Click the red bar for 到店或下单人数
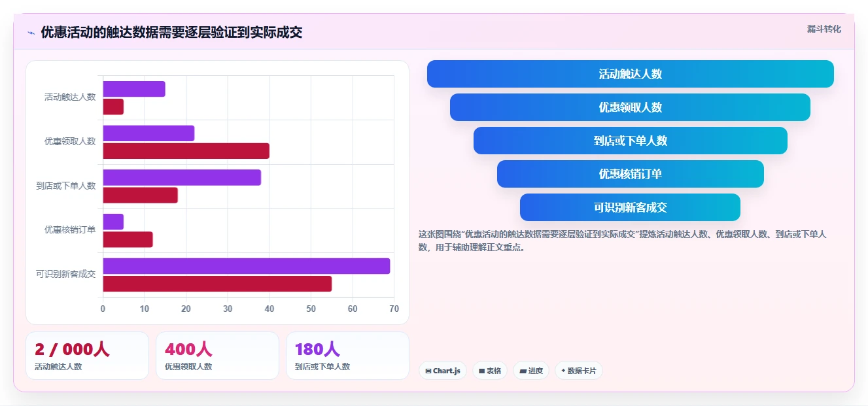Viewport: 868px width, 406px height. pos(140,195)
